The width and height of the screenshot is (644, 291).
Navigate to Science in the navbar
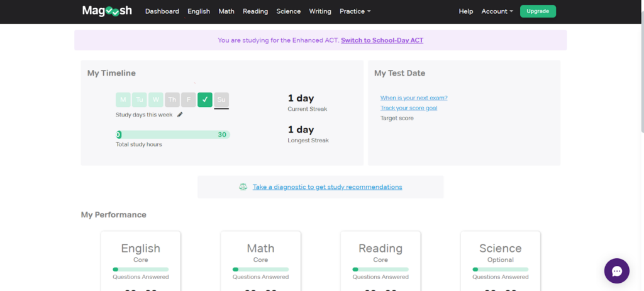click(x=289, y=11)
